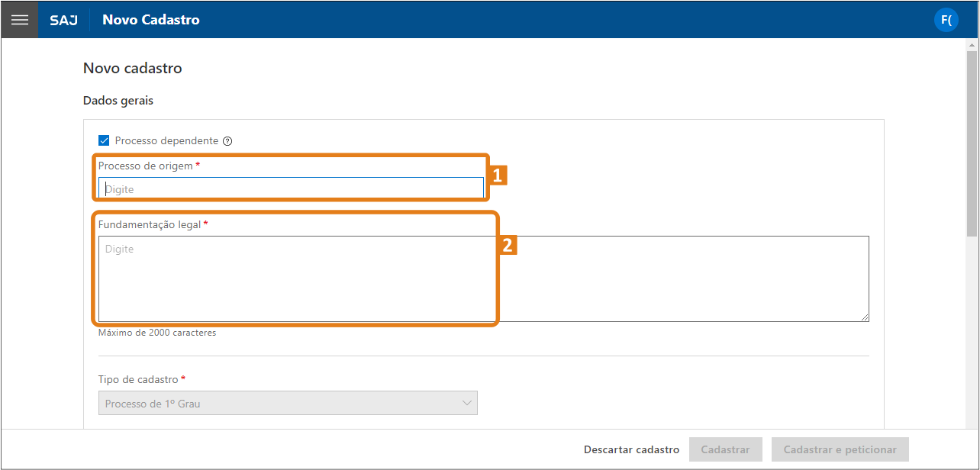Image resolution: width=980 pixels, height=470 pixels.
Task: Click the vertical scrollbar thumb
Action: [x=972, y=145]
